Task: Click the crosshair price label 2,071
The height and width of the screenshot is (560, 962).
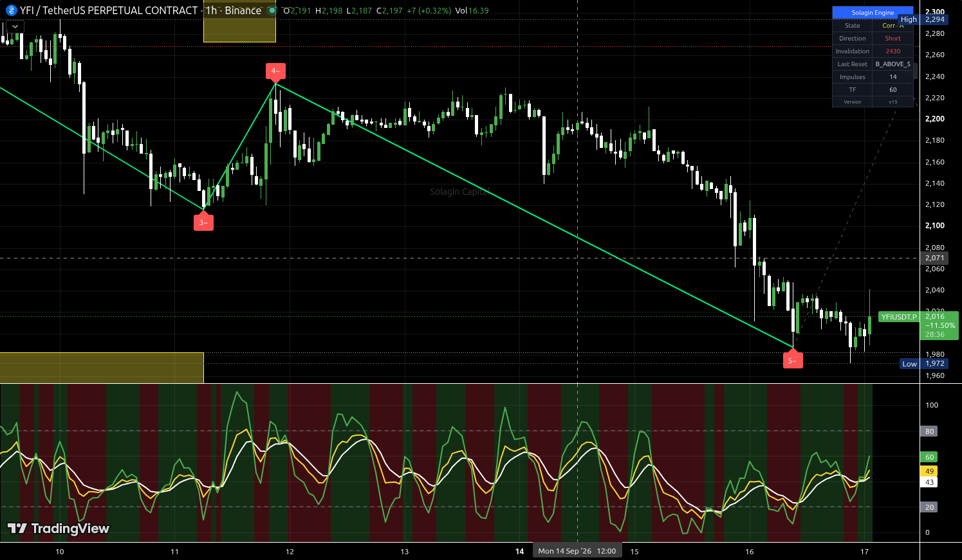Action: tap(934, 258)
